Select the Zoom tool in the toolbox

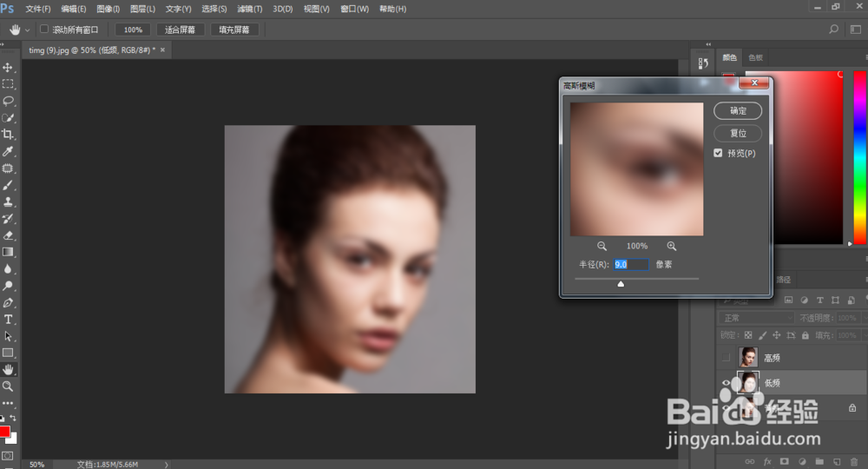[8, 386]
